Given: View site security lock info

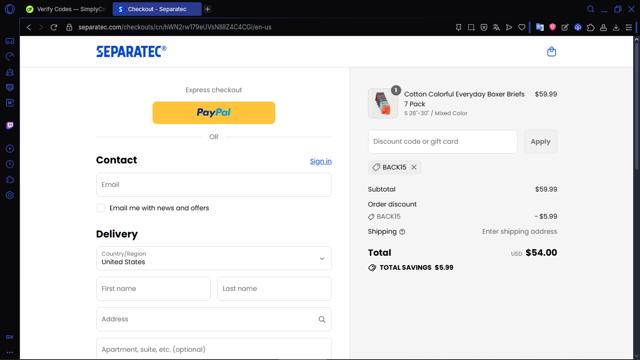Looking at the screenshot, I should tap(69, 27).
